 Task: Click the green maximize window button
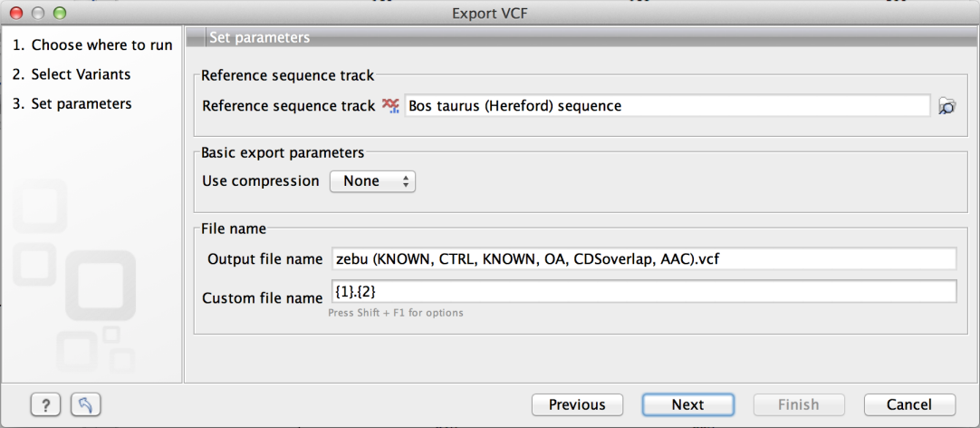tap(60, 13)
